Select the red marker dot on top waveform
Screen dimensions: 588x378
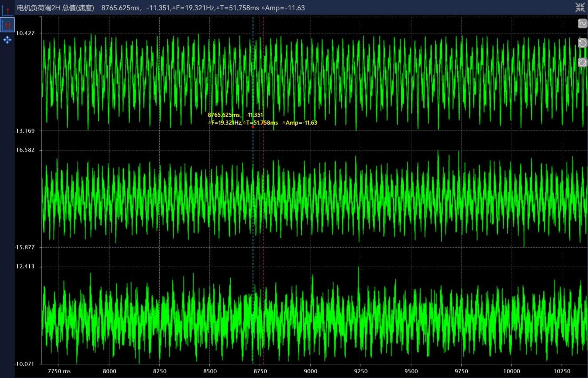click(253, 127)
